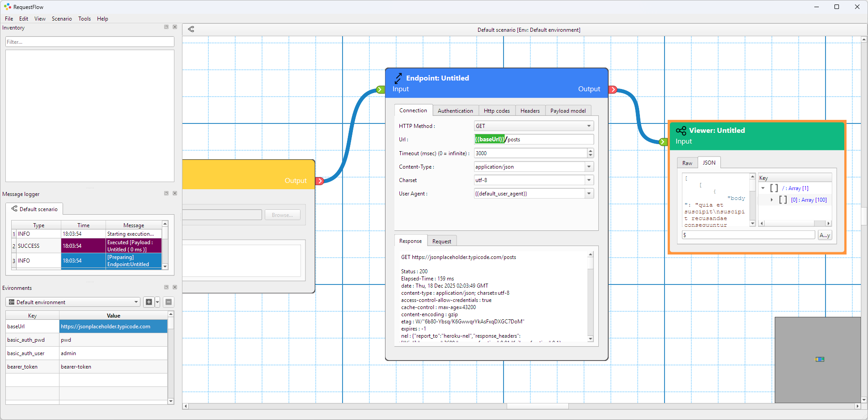Open the Content-Type combo box
This screenshot has width=868, height=420.
pos(589,167)
